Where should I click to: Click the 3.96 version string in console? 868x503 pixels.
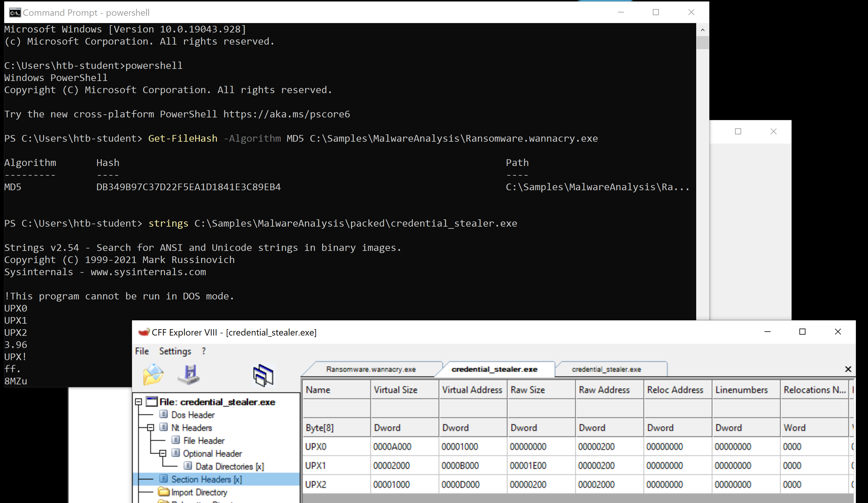tap(15, 345)
